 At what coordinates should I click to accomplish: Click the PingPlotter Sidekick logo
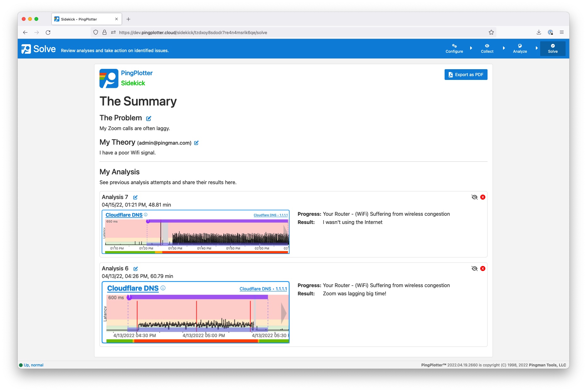point(109,78)
